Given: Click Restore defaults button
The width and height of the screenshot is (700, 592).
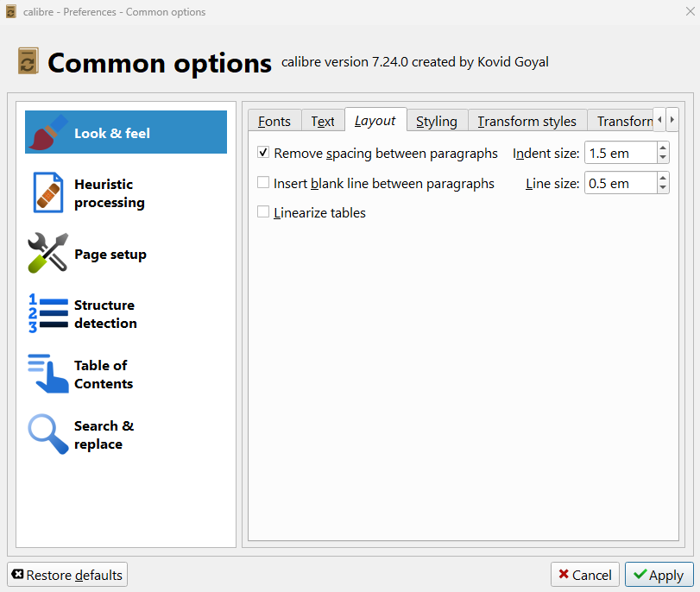Looking at the screenshot, I should [x=67, y=575].
